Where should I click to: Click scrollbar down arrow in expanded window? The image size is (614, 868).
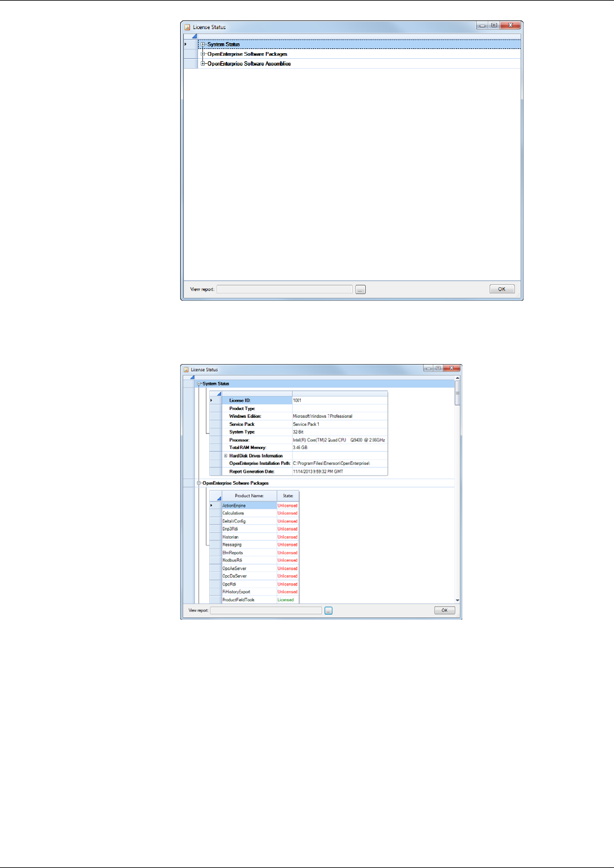(x=457, y=600)
